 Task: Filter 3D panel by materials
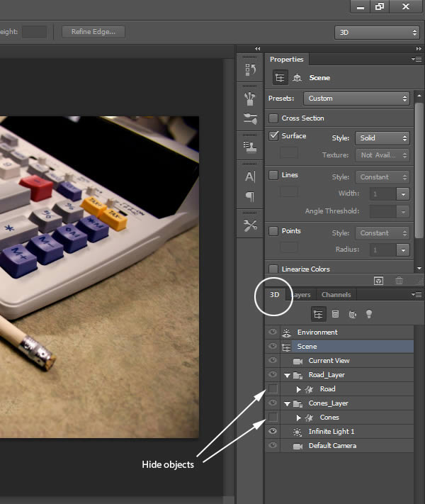tap(353, 314)
